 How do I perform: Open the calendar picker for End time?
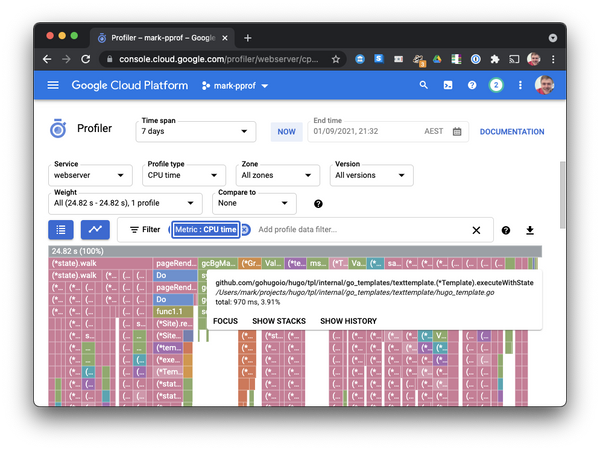pyautogui.click(x=457, y=132)
